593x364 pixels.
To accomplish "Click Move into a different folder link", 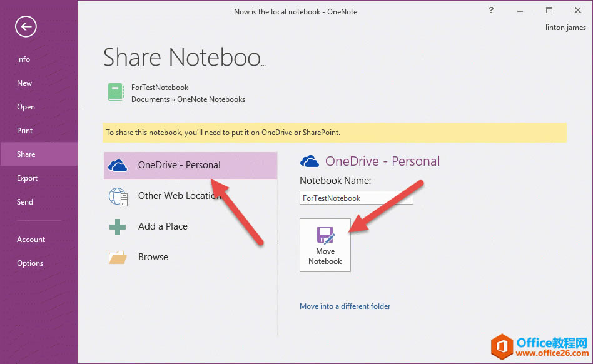I will point(345,306).
